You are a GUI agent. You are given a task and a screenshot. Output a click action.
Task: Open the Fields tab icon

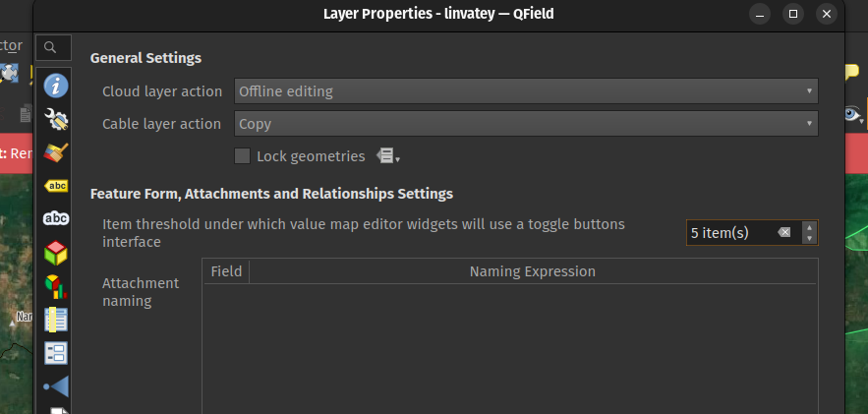[x=56, y=320]
